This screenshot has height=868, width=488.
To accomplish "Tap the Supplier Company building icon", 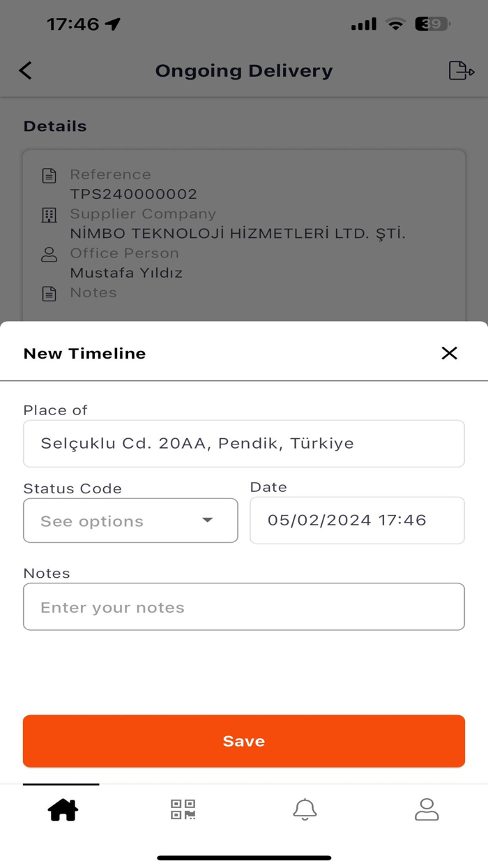I will (49, 215).
